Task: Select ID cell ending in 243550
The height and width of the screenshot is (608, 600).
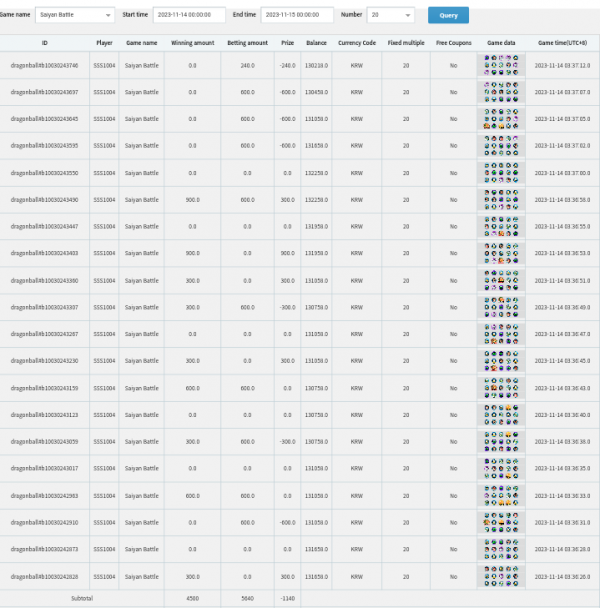Action: click(x=45, y=173)
